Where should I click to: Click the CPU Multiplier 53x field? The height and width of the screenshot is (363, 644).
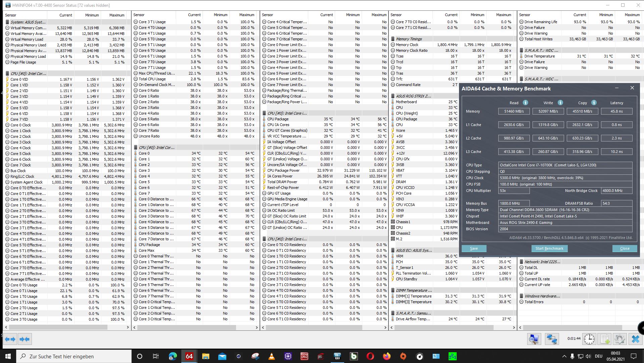tap(514, 191)
